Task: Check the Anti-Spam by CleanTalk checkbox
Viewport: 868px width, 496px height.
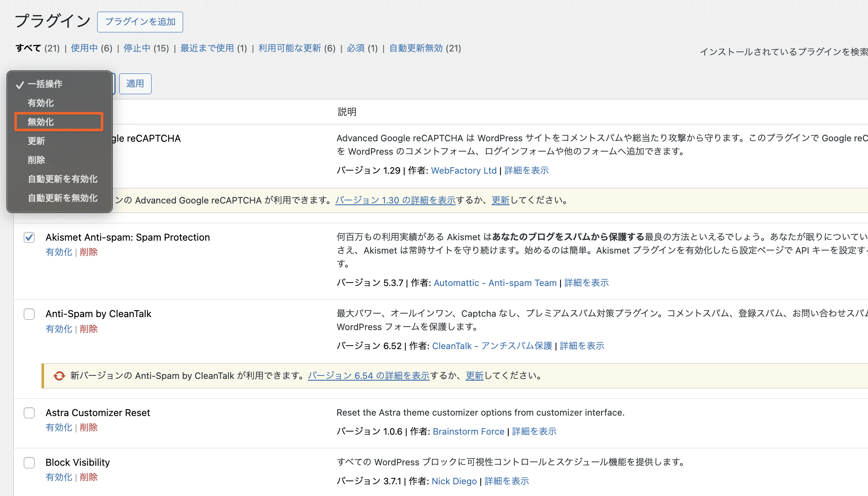Action: 29,314
